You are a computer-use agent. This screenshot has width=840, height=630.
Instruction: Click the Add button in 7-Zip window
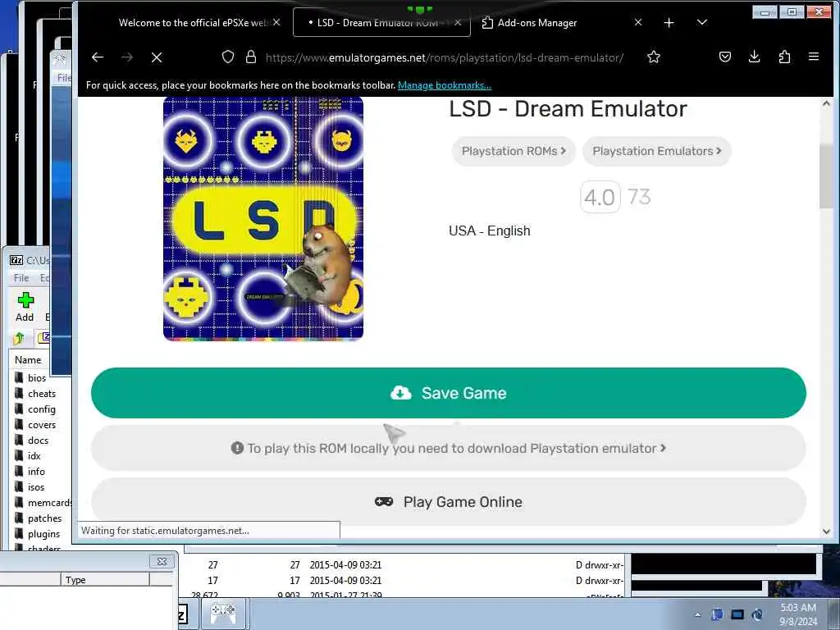click(25, 307)
